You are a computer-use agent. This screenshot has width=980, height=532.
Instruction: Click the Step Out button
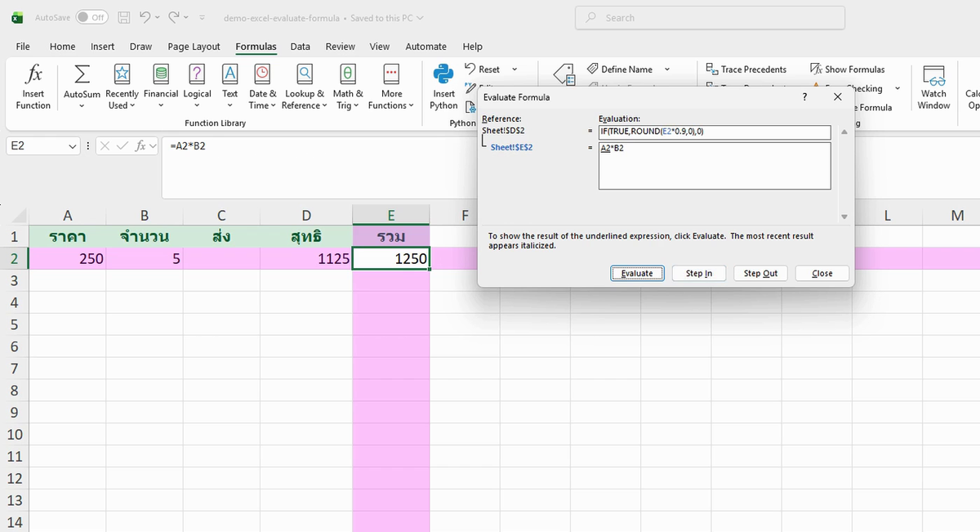(760, 273)
